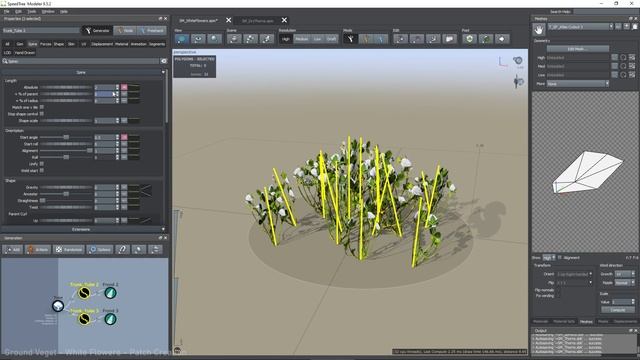Image resolution: width=640 pixels, height=360 pixels.
Task: Select the Frond 3 generator node
Action: 110,319
